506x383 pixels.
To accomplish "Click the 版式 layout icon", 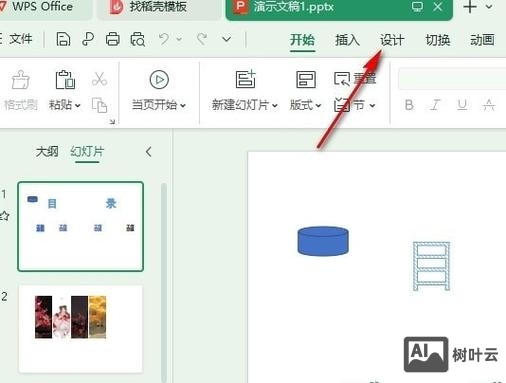I will point(306,79).
